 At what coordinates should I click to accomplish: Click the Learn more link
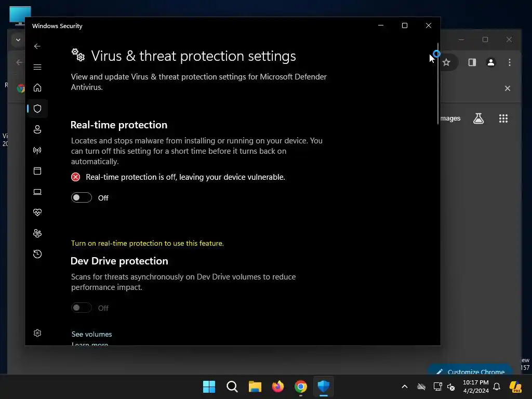[x=90, y=344]
